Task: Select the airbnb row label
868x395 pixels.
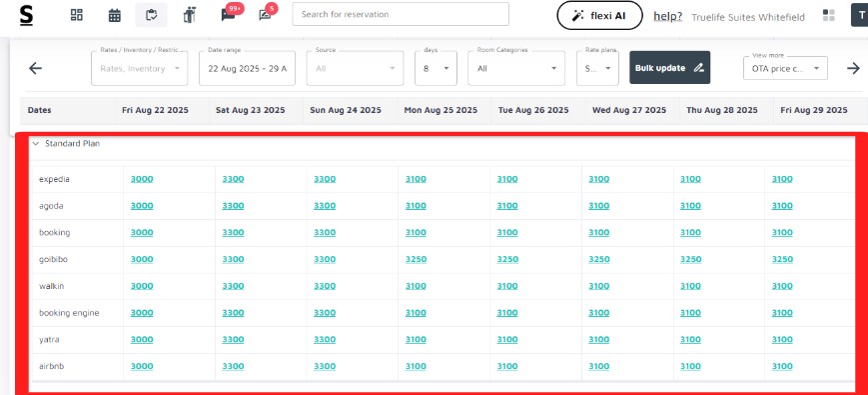Action: (52, 366)
